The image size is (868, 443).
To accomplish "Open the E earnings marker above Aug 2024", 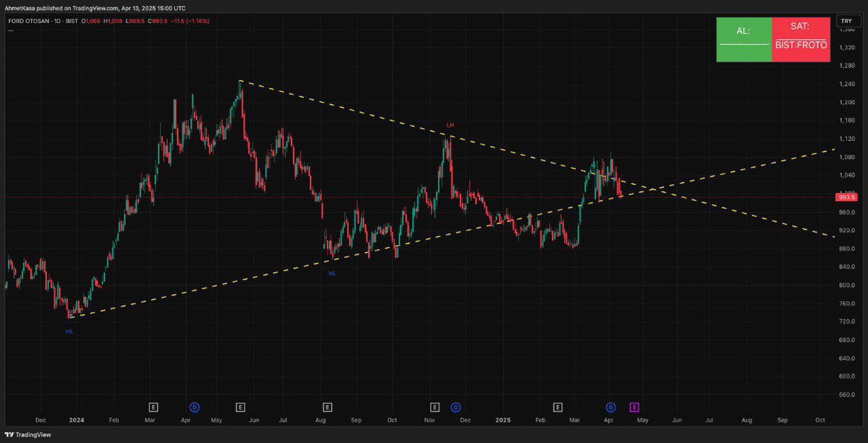I will point(327,408).
